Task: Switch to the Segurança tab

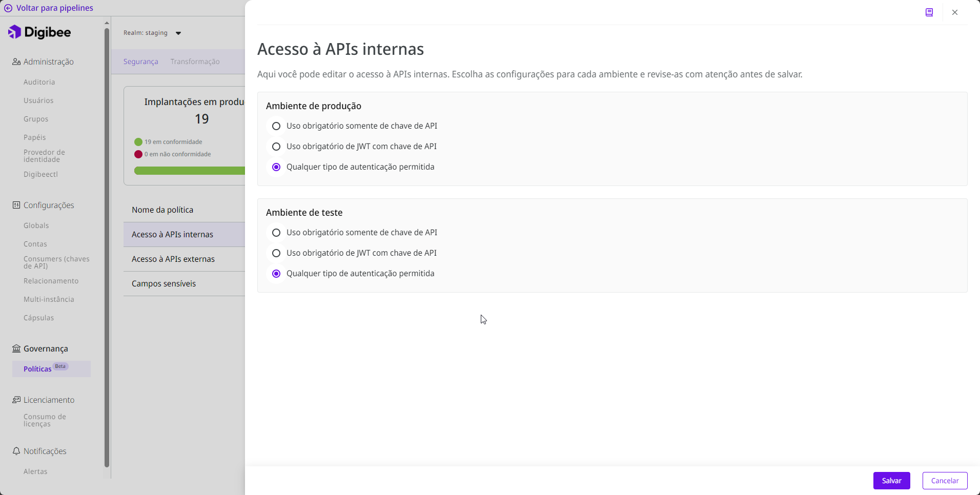Action: 140,61
